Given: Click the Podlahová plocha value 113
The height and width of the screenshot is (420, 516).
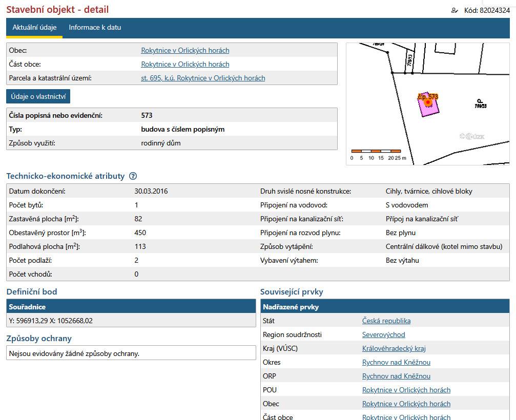Looking at the screenshot, I should coord(140,246).
